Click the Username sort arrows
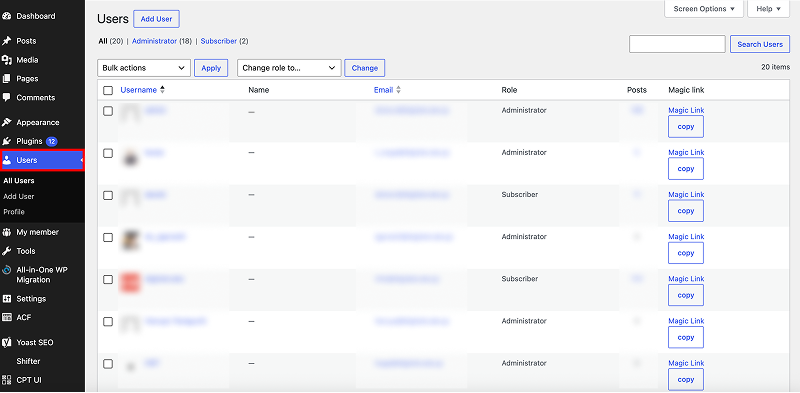The width and height of the screenshot is (800, 393). click(163, 90)
